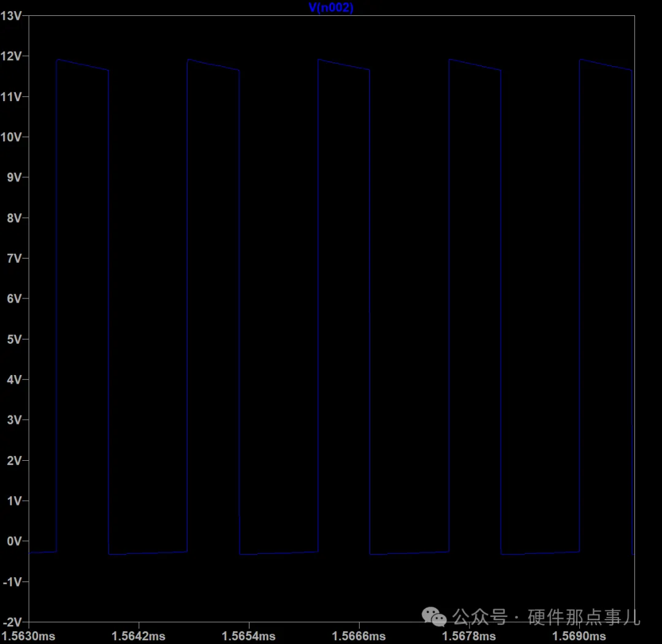Click the 1.5666ms label on the time axis

[359, 636]
